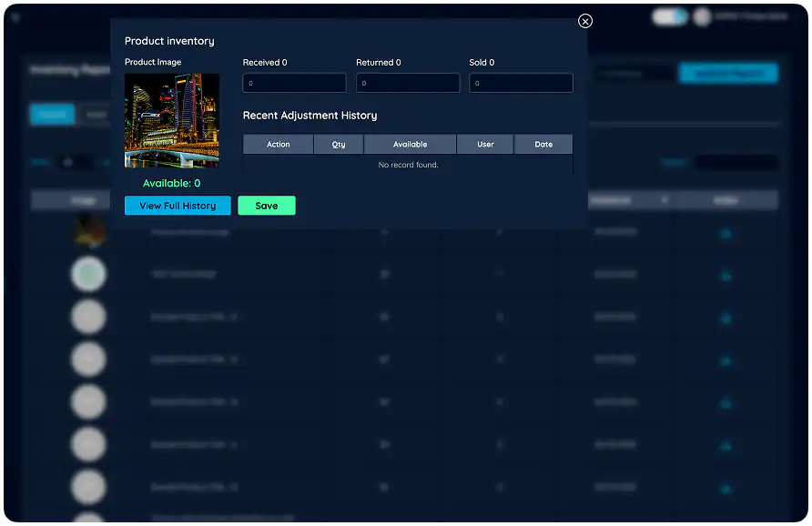
Task: Flip the toggle switch in the top bar
Action: [x=670, y=16]
